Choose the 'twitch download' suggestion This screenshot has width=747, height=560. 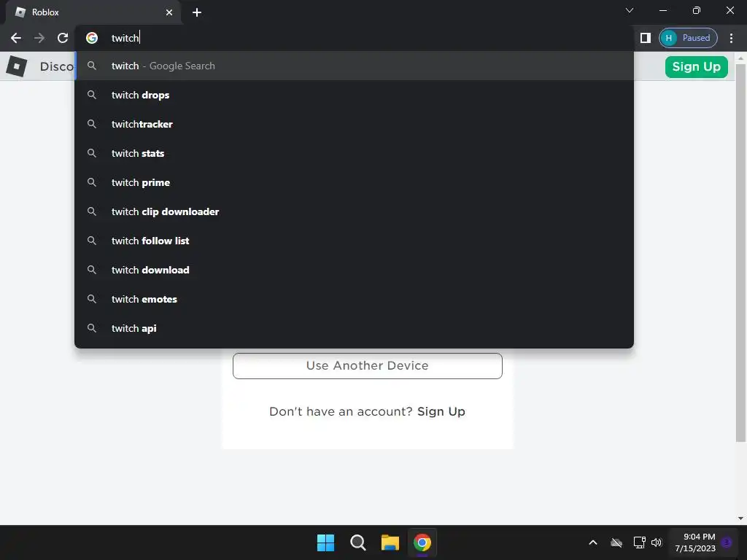[x=354, y=270]
